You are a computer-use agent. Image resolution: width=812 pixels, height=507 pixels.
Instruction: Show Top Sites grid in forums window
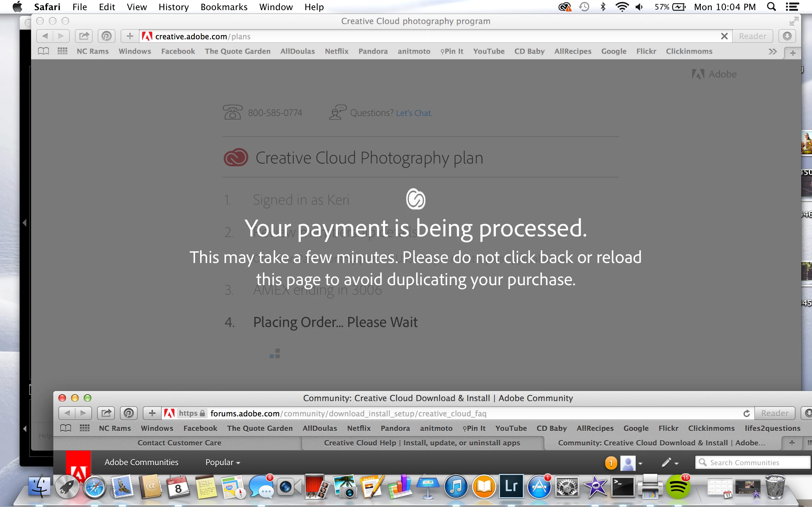[x=85, y=428]
